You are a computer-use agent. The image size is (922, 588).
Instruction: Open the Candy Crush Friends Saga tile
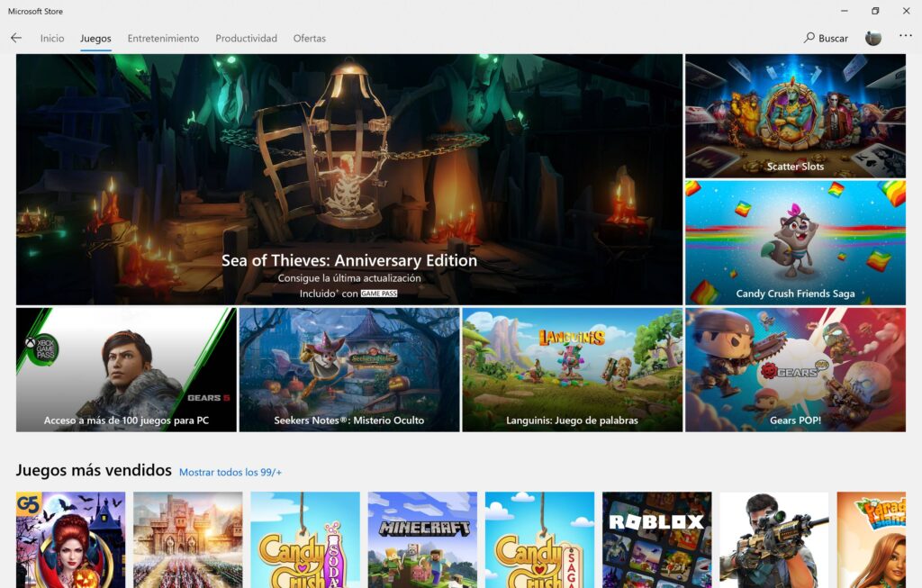795,242
